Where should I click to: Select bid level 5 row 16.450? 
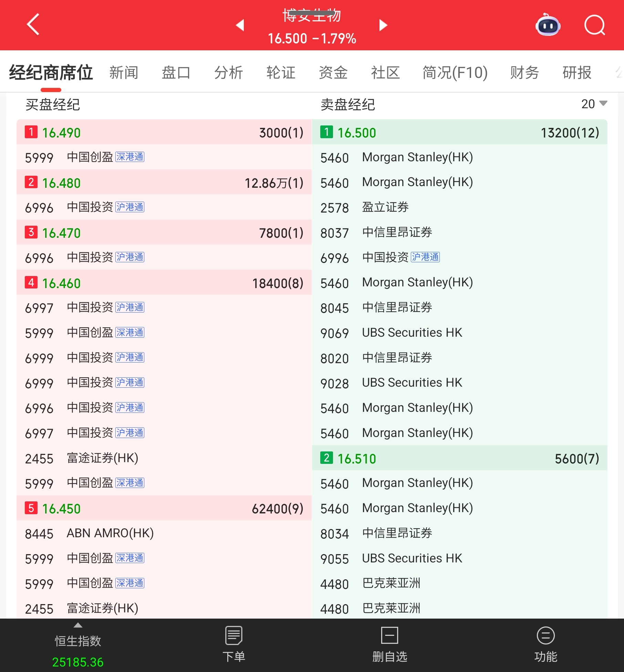(164, 508)
